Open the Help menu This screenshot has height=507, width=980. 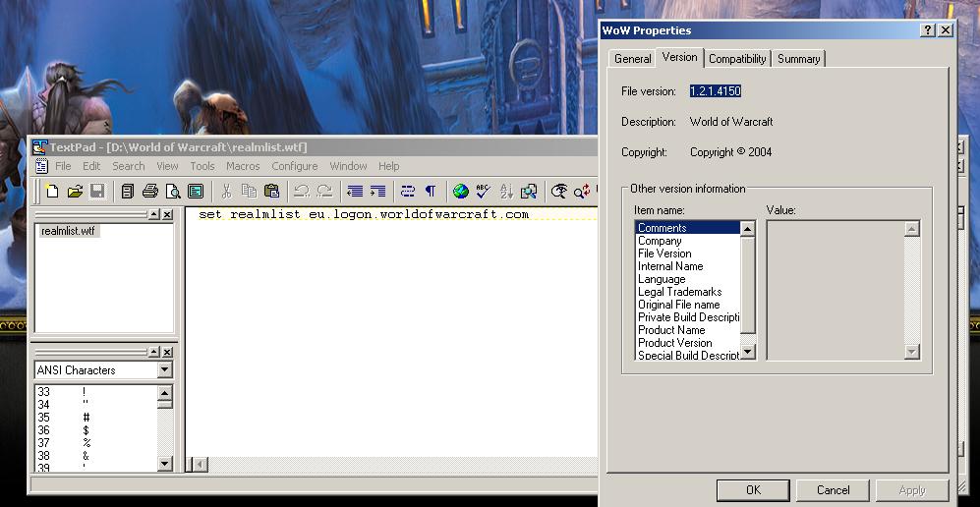pyautogui.click(x=388, y=166)
